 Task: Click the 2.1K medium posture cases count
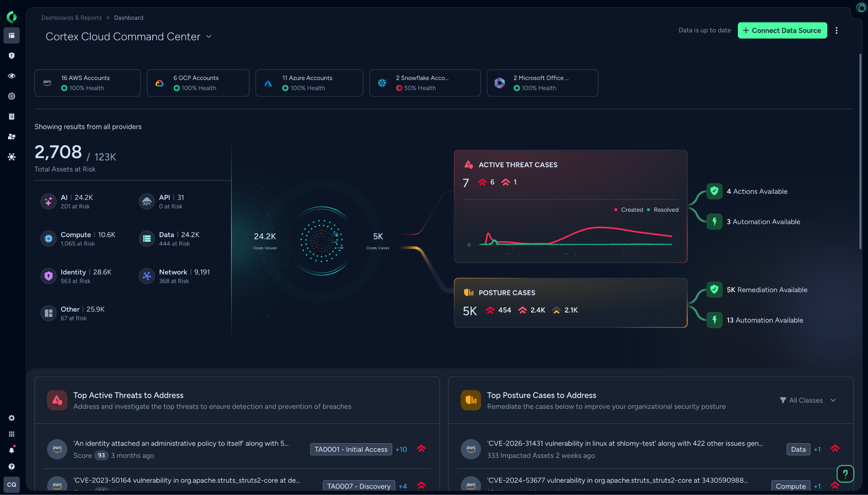coord(565,310)
